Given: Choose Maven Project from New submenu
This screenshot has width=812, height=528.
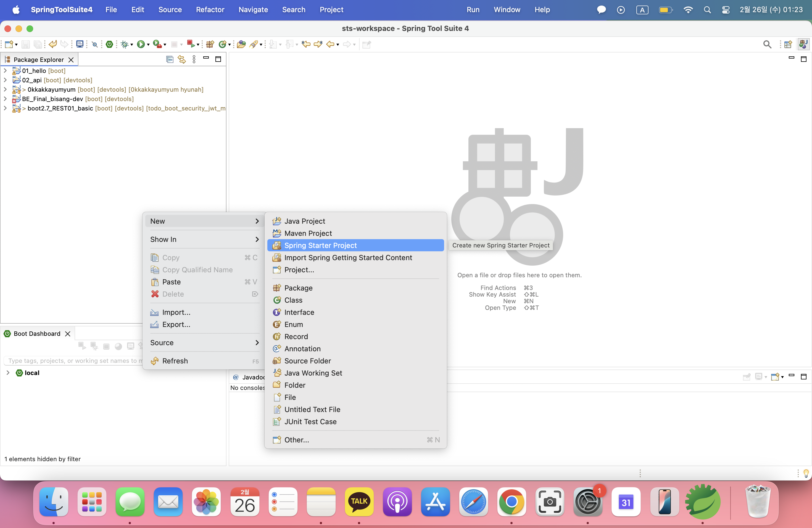Looking at the screenshot, I should tap(355, 233).
